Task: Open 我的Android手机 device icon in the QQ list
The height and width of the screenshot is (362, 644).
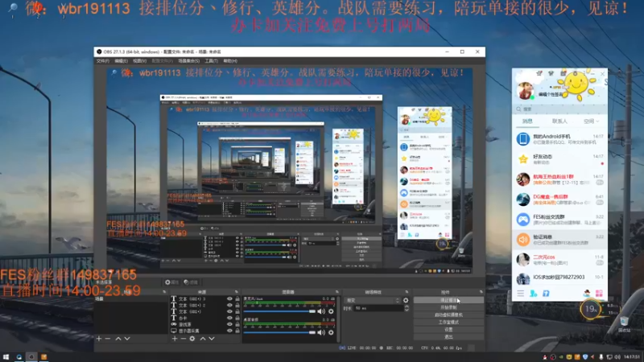Action: coord(522,139)
